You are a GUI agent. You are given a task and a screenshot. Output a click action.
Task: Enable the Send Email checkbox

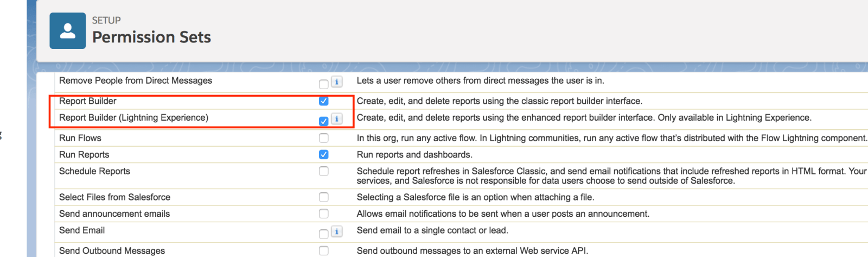tap(324, 234)
